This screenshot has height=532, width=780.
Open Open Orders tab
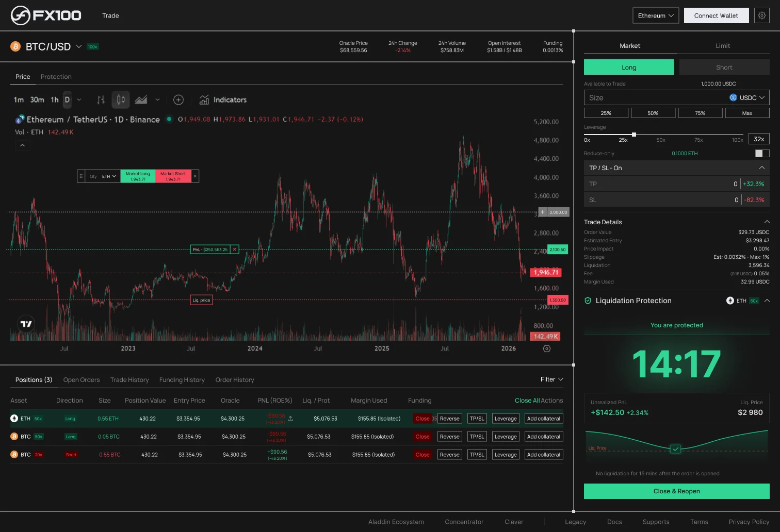pyautogui.click(x=82, y=380)
